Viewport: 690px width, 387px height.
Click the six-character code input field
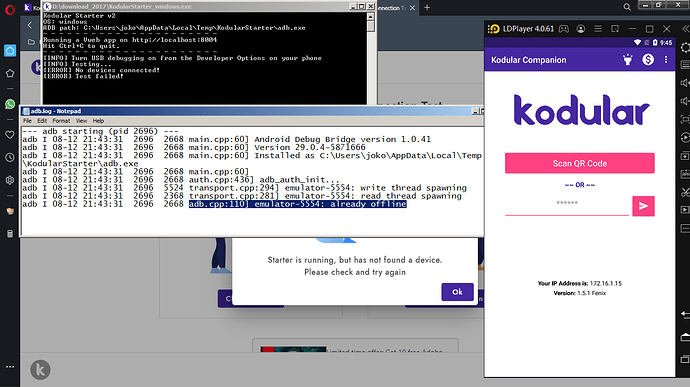567,205
